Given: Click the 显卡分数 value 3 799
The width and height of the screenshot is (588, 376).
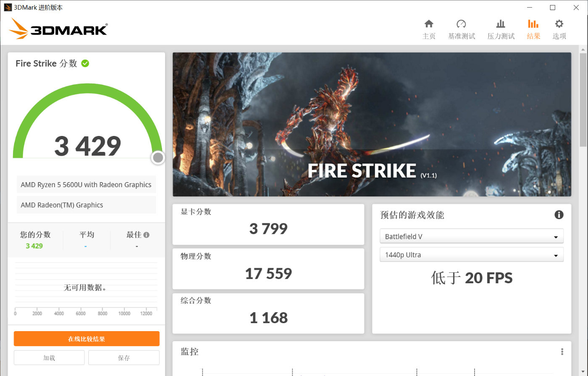Looking at the screenshot, I should [268, 229].
